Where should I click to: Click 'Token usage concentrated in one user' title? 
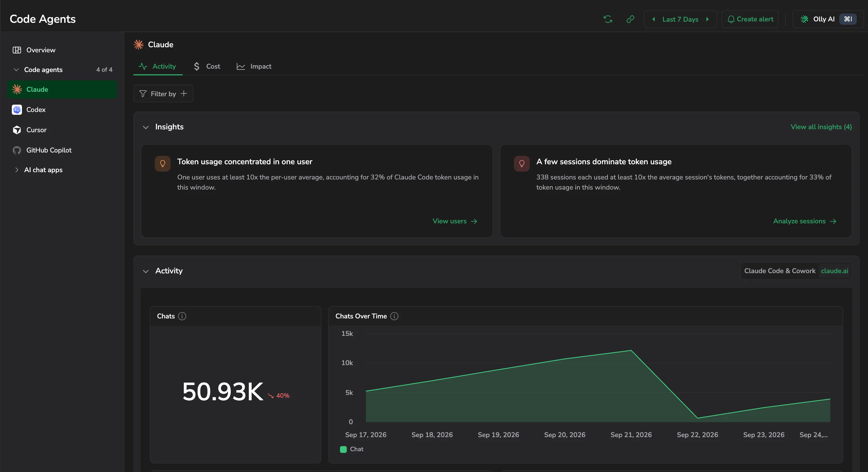pos(245,161)
